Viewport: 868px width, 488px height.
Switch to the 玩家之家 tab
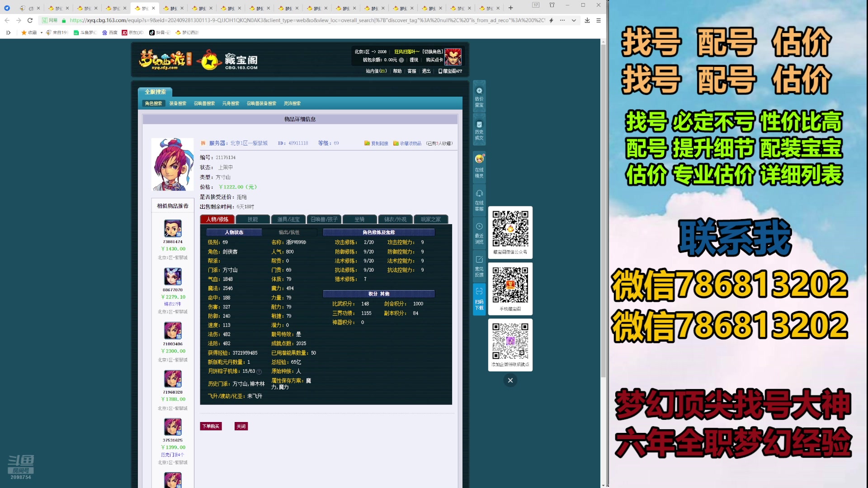431,220
